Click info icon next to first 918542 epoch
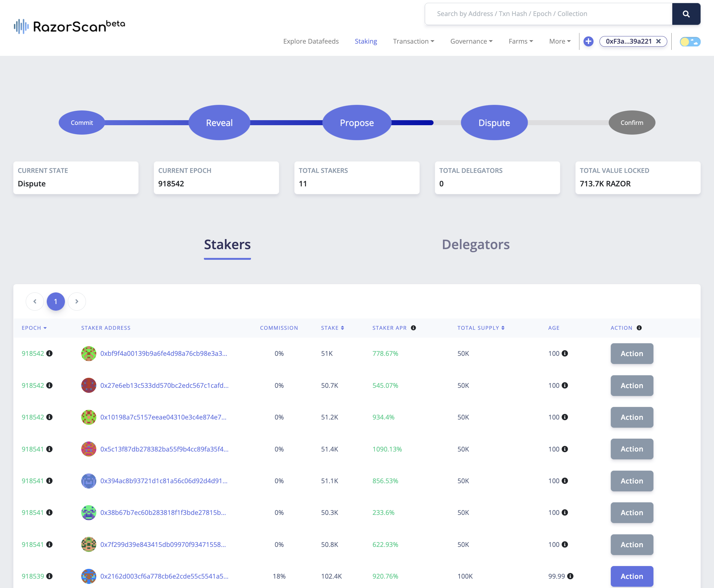714x588 pixels. pos(50,354)
